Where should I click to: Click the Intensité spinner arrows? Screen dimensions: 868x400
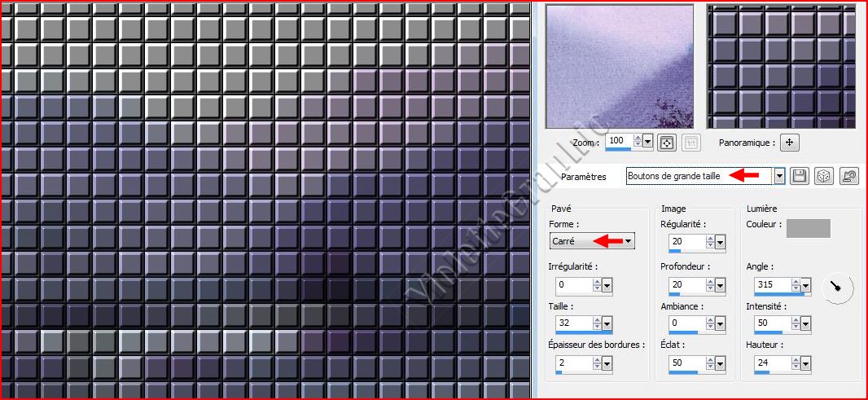point(796,323)
